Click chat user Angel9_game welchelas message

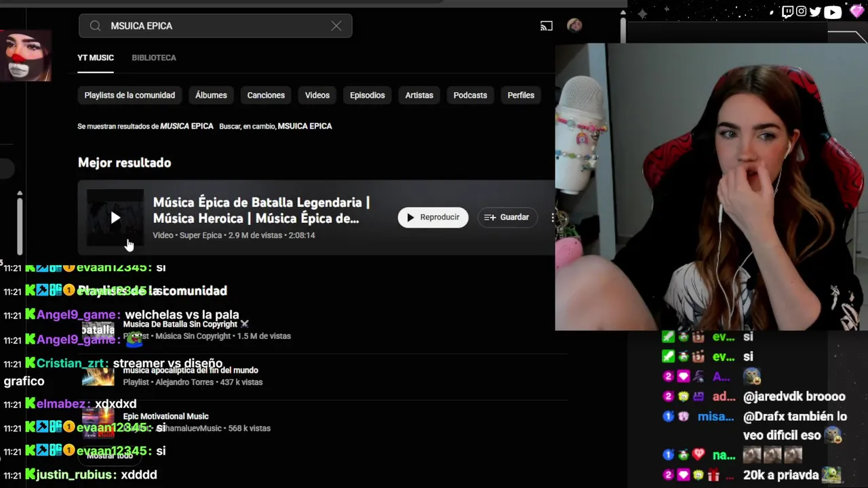182,314
